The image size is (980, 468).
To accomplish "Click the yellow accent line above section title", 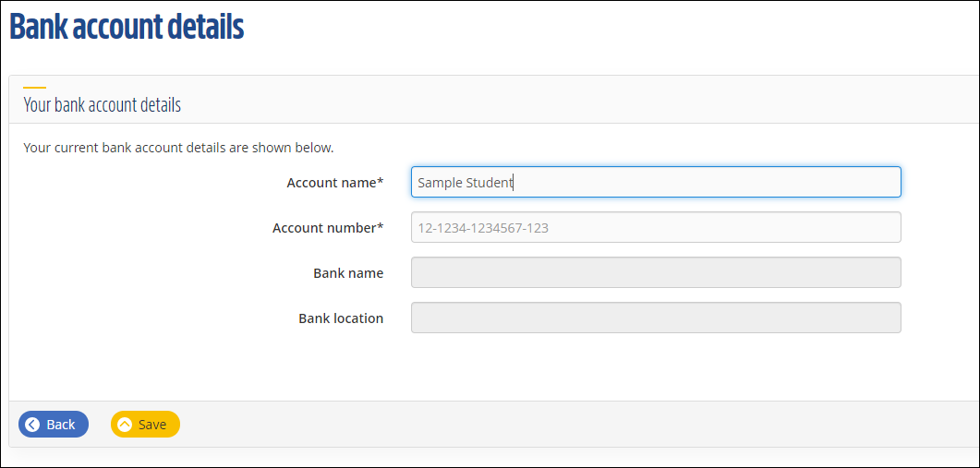I will tap(34, 88).
